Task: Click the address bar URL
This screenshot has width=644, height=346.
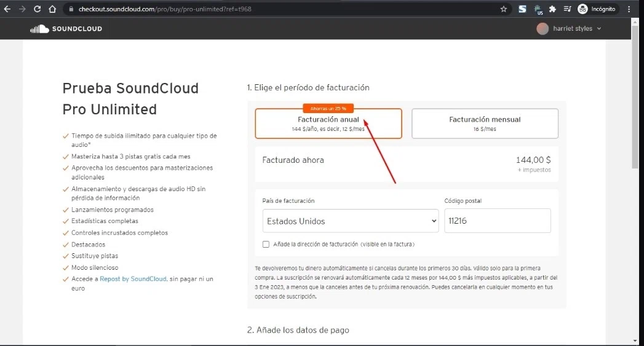Action: [165, 9]
